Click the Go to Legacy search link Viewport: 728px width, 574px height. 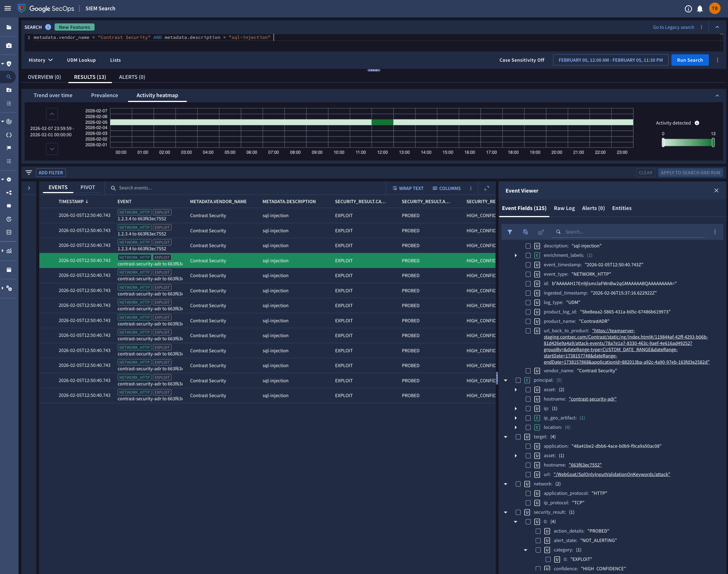pos(673,27)
